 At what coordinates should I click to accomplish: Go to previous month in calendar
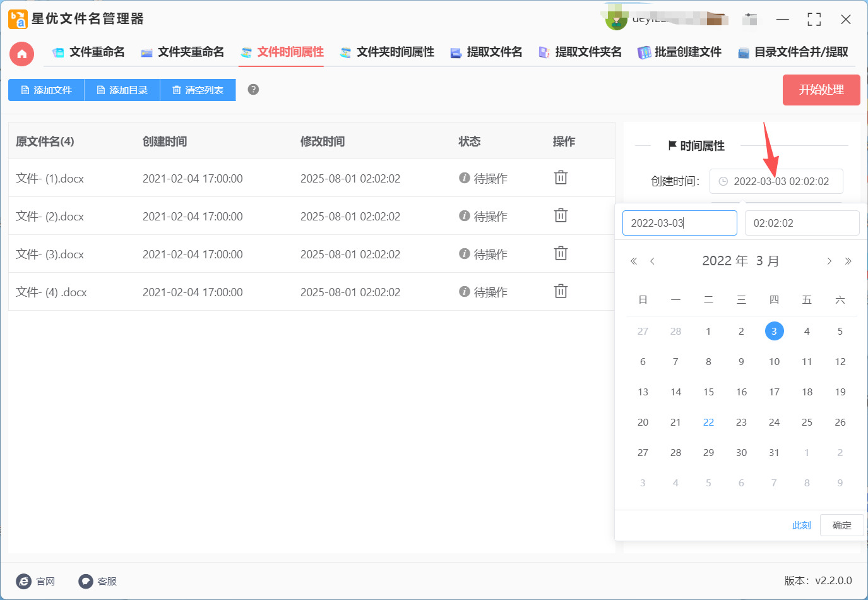pyautogui.click(x=652, y=261)
